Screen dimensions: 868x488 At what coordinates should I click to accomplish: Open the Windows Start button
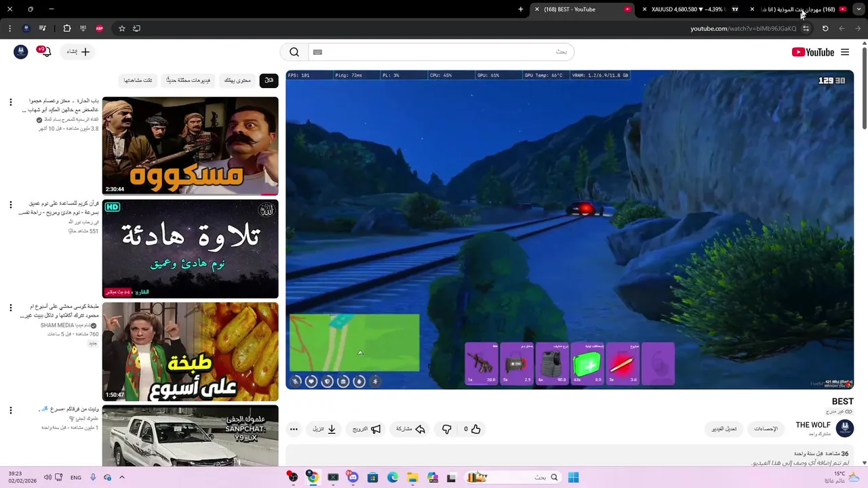[573, 477]
